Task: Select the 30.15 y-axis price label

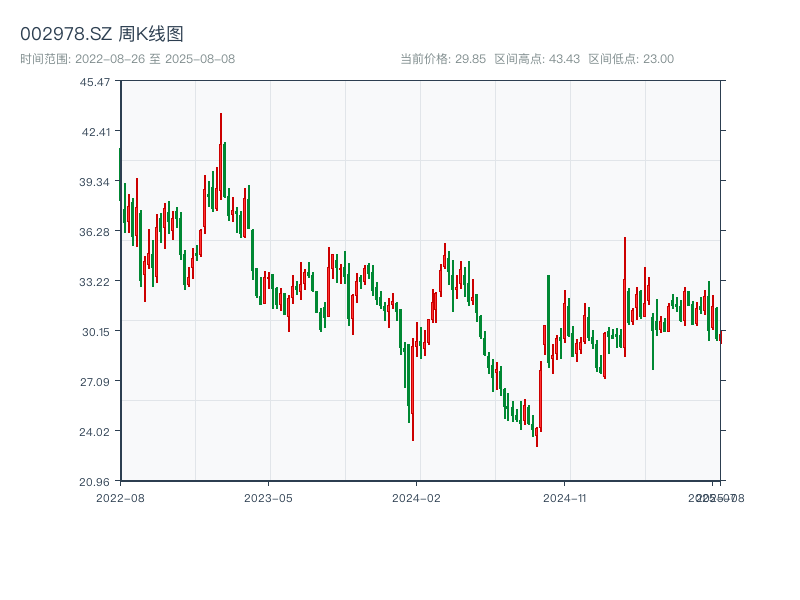Action: click(96, 331)
